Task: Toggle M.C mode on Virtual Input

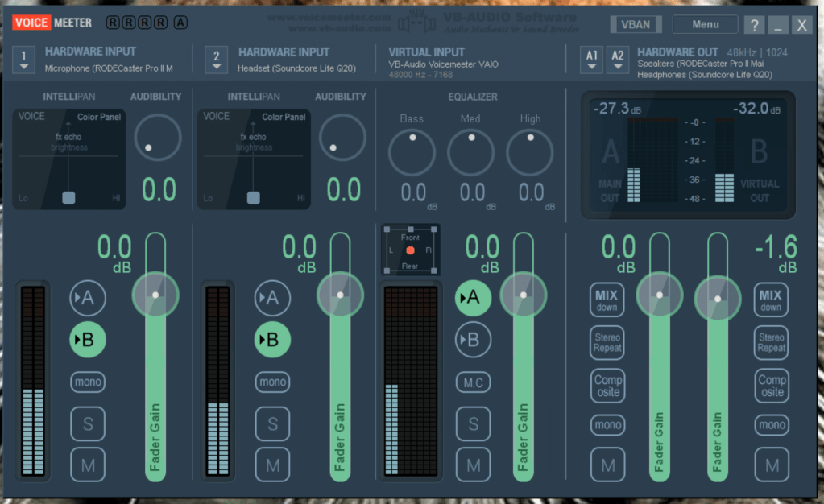Action: [473, 382]
